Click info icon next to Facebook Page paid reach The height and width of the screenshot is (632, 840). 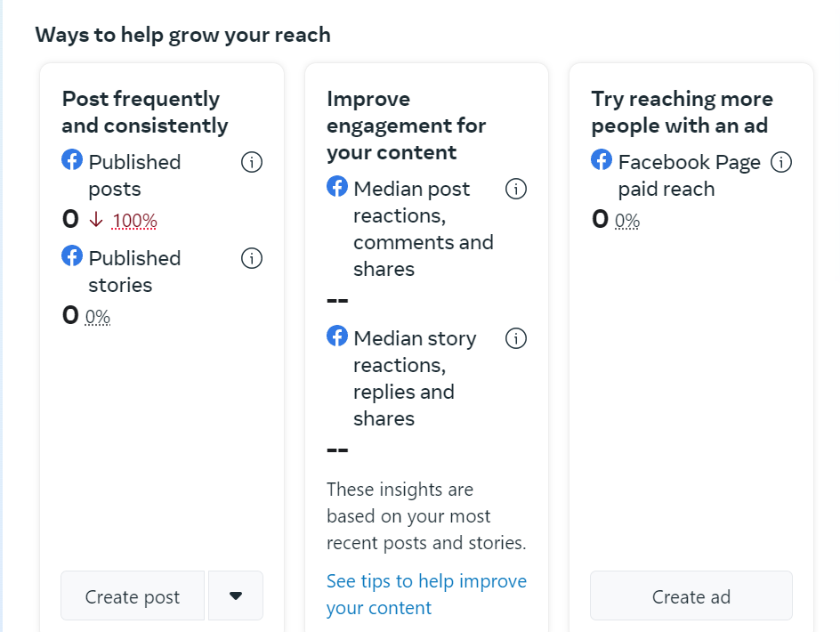(781, 163)
